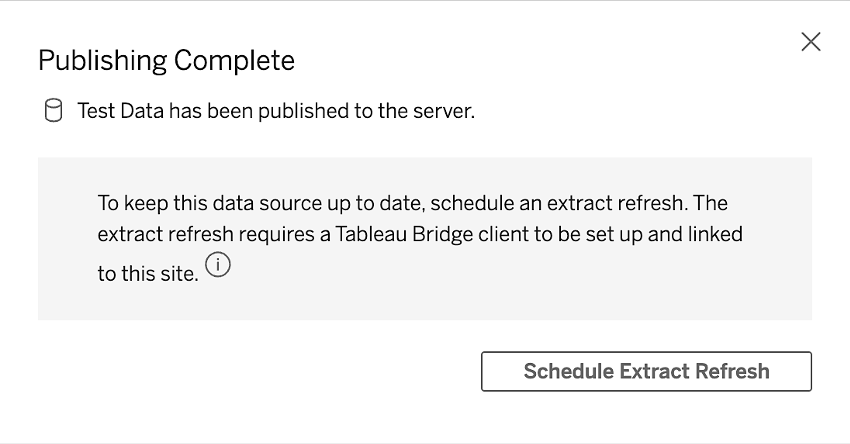Click the word "server" in the status line

443,111
